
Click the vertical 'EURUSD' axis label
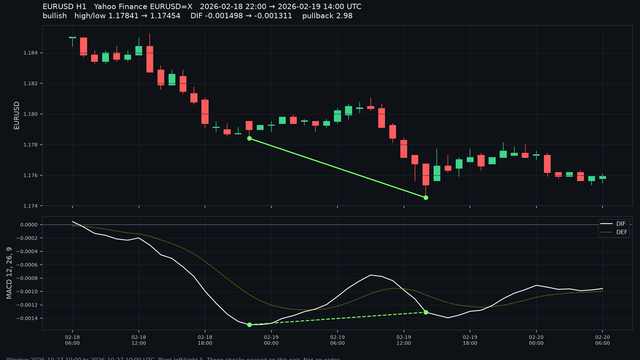click(17, 116)
